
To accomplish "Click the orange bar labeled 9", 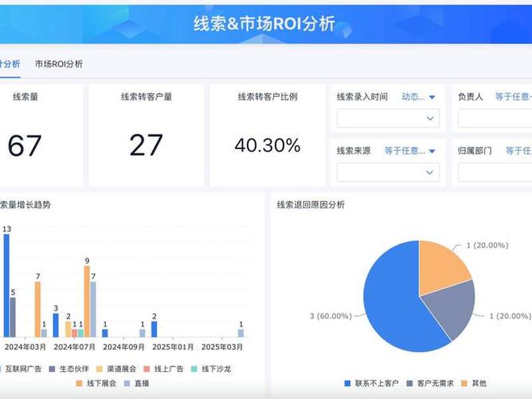I will [87, 301].
